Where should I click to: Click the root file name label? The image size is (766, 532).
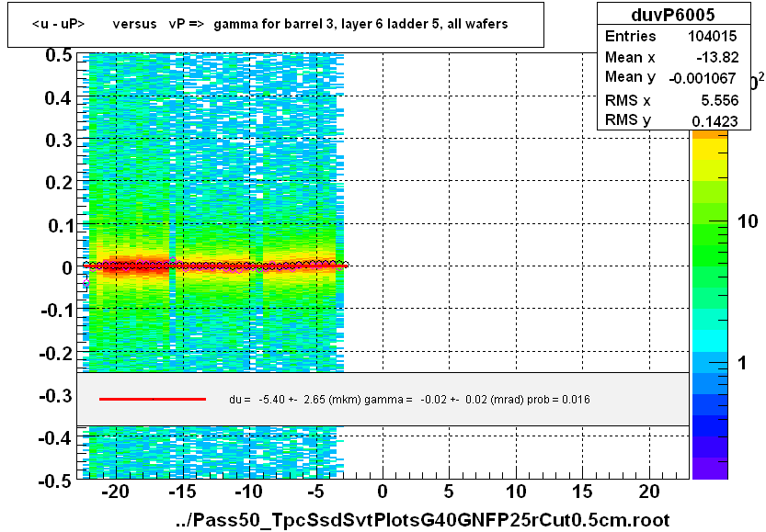pos(423,520)
